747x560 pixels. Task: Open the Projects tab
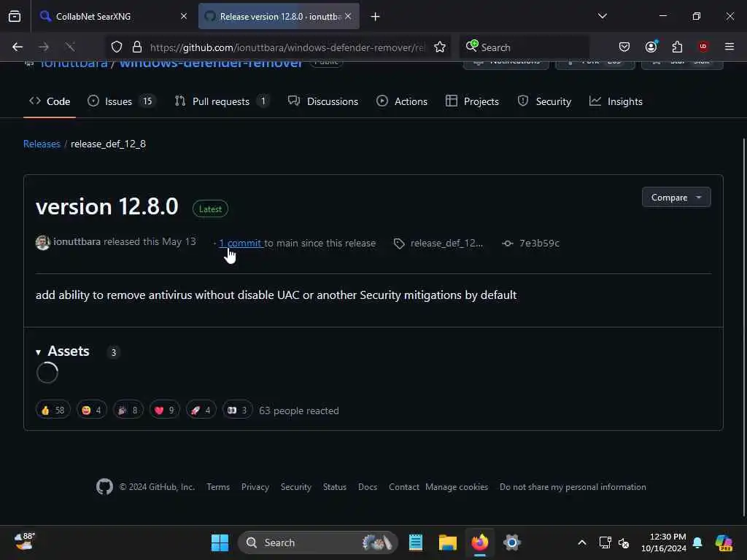click(x=472, y=101)
